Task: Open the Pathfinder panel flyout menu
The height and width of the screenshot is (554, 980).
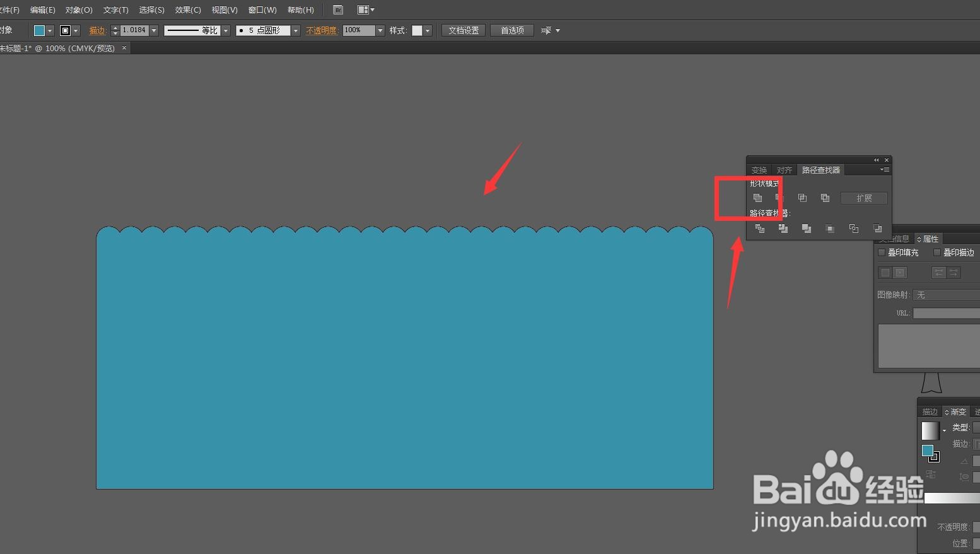Action: tap(885, 170)
